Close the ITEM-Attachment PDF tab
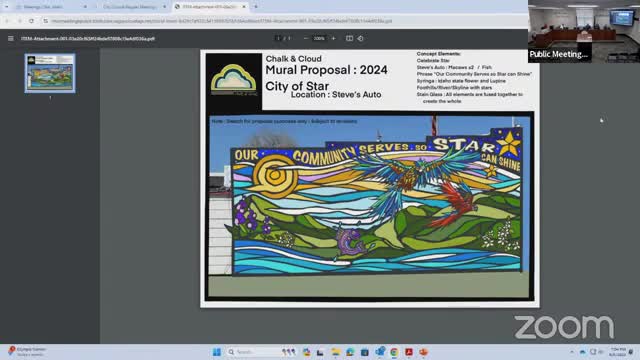 (x=244, y=7)
